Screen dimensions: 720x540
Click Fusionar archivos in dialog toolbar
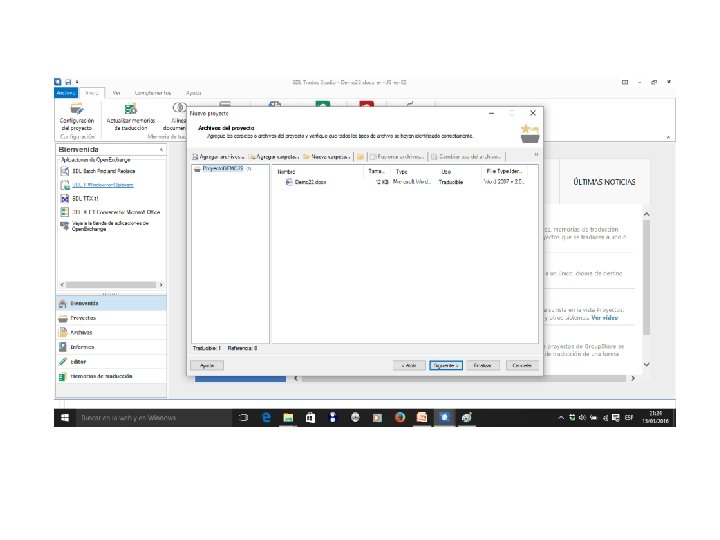(x=397, y=157)
